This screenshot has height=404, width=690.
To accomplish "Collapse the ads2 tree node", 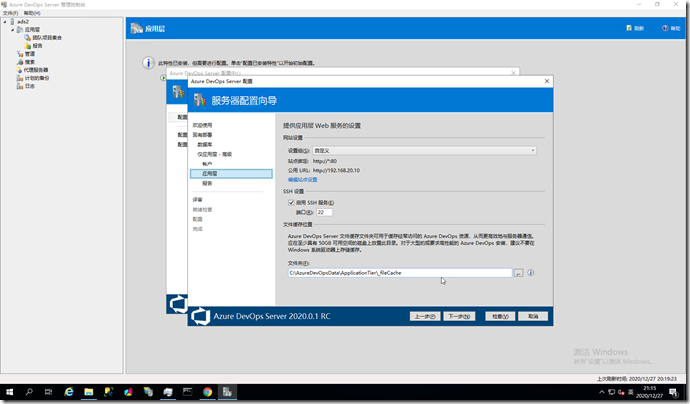I will click(x=5, y=22).
